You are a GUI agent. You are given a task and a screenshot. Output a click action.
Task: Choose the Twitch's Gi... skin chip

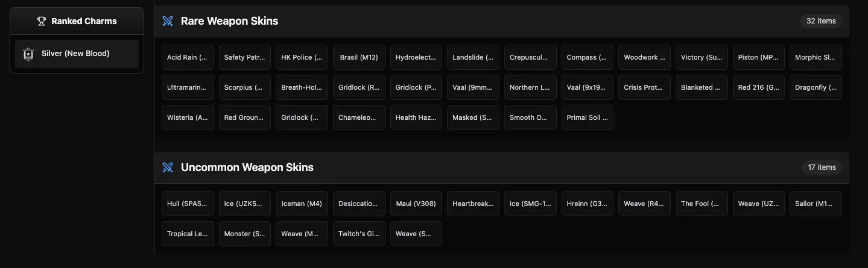pos(359,234)
